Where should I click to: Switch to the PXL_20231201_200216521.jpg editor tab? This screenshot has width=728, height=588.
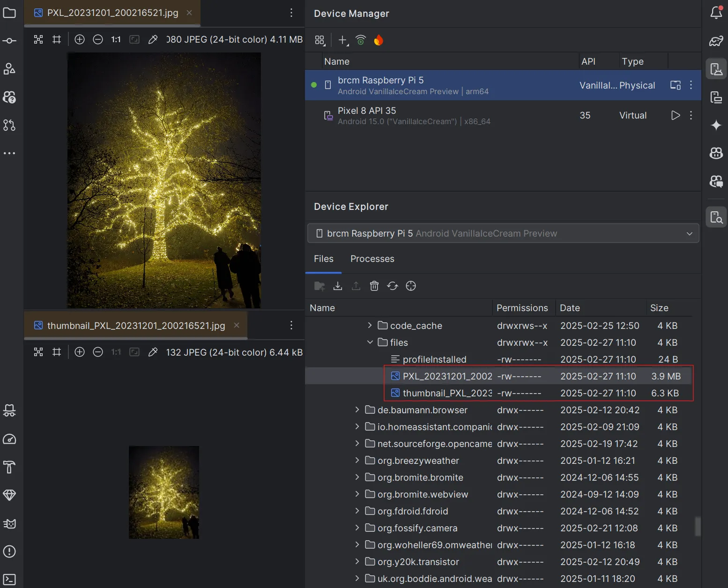coord(112,13)
